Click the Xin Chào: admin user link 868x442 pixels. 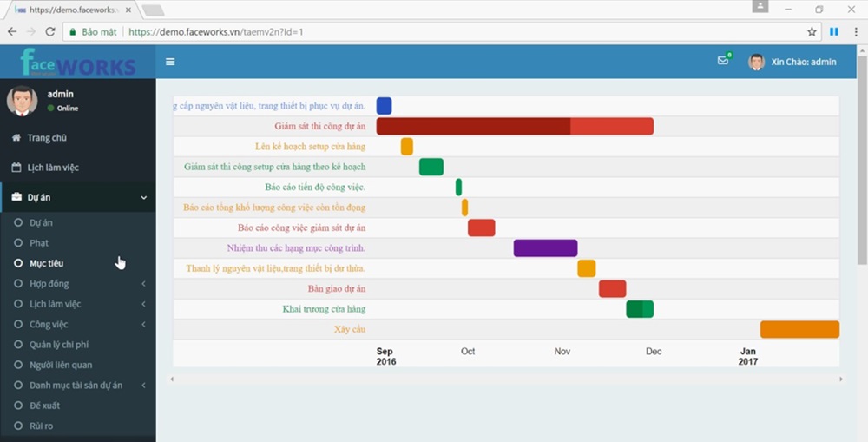point(803,62)
